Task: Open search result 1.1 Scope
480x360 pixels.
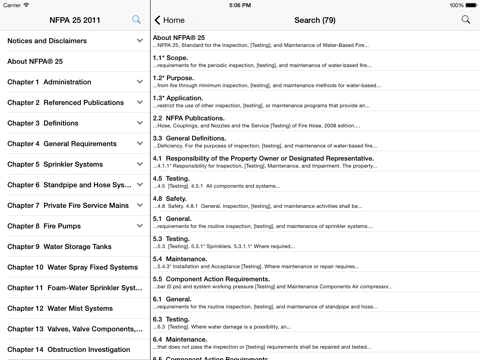Action: click(316, 61)
